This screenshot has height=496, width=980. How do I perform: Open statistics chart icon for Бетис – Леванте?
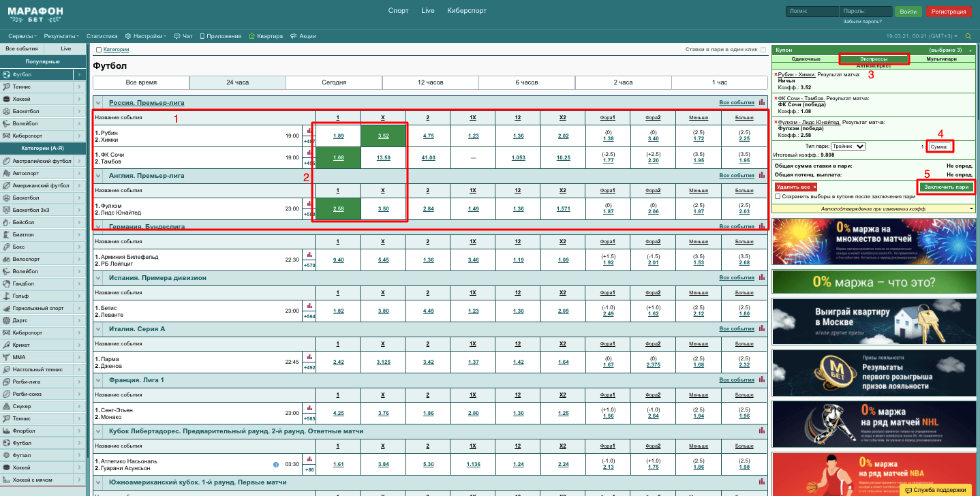tap(309, 307)
